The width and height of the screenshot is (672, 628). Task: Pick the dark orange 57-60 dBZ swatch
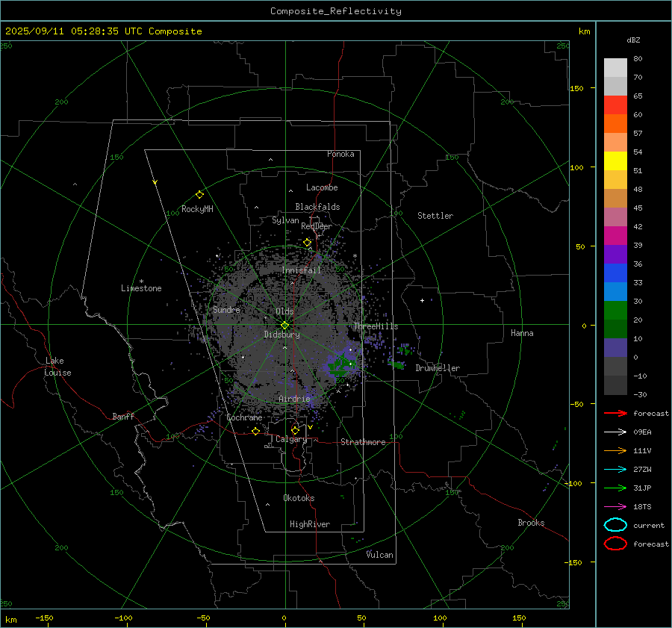[615, 124]
